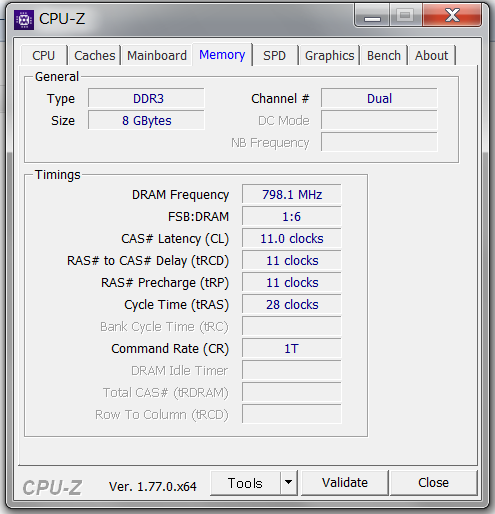Click the empty DC Mode field
The image size is (495, 514).
[x=379, y=121]
